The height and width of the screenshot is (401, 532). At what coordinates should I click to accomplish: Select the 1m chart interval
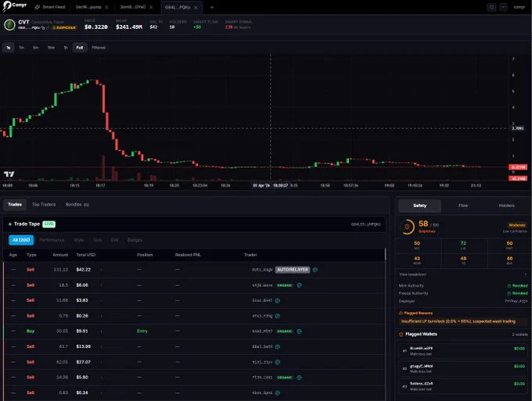21,48
